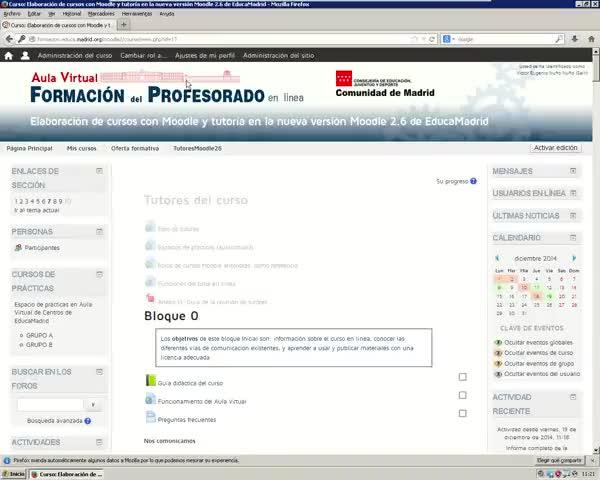Screen dimensions: 600x480
Task: Collapse the Enlaces de sección block
Action: coord(99,171)
